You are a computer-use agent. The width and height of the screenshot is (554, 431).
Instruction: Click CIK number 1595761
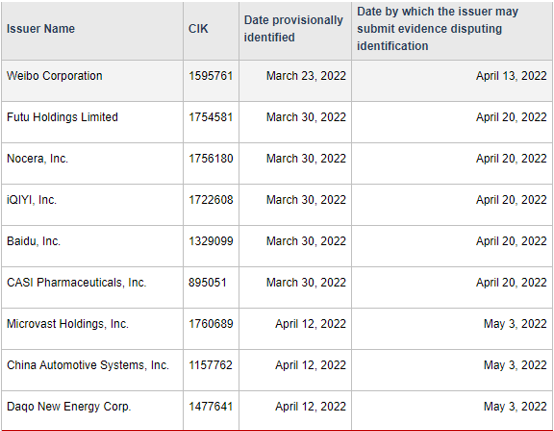[x=211, y=76]
